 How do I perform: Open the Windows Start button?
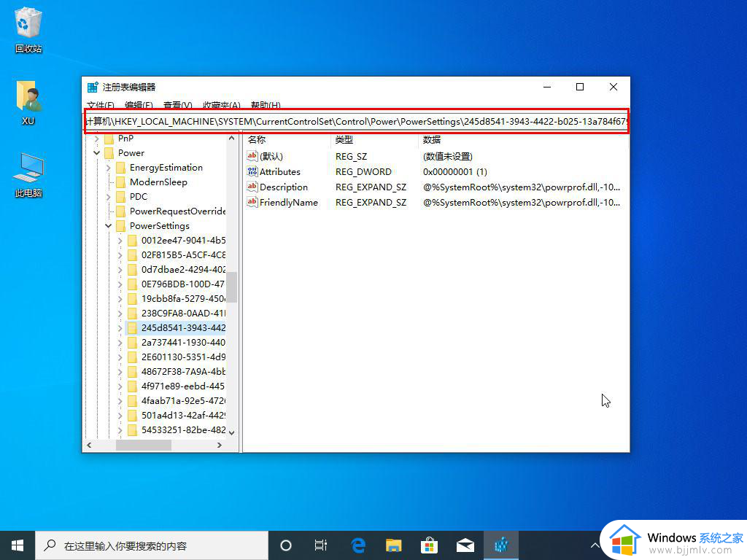[18, 545]
